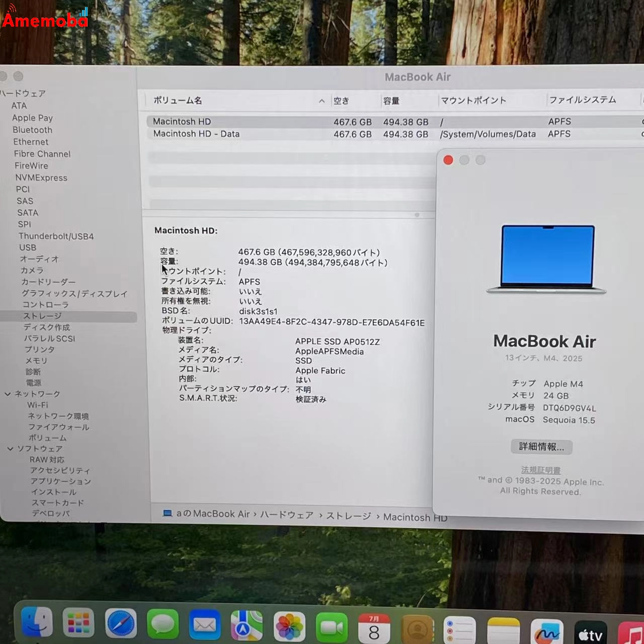Click the 詳細情報 button

(x=540, y=447)
